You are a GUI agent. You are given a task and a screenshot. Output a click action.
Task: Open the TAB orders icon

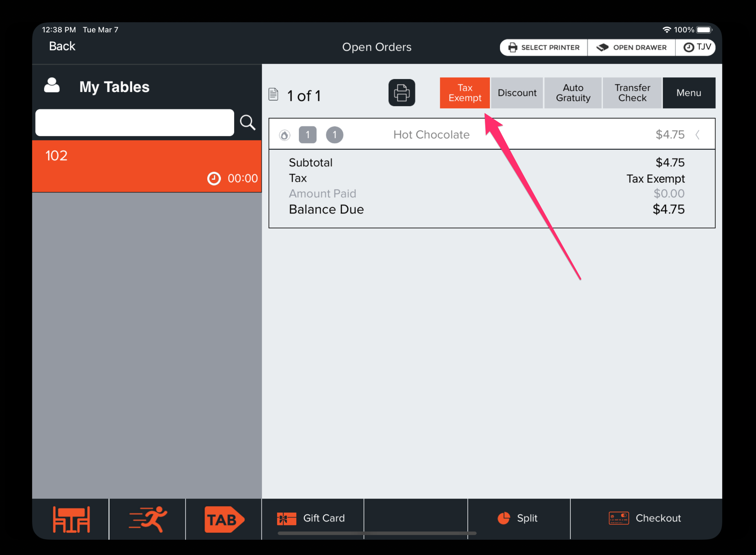tap(224, 519)
